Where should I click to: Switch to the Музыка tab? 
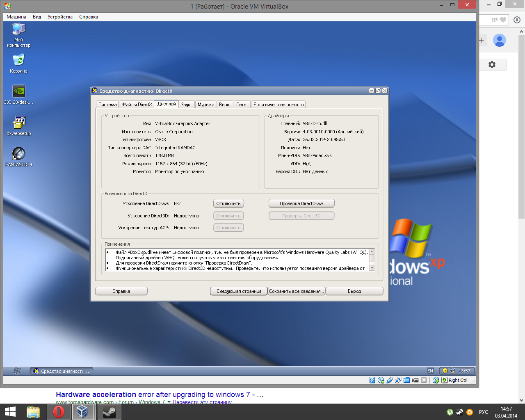point(206,105)
